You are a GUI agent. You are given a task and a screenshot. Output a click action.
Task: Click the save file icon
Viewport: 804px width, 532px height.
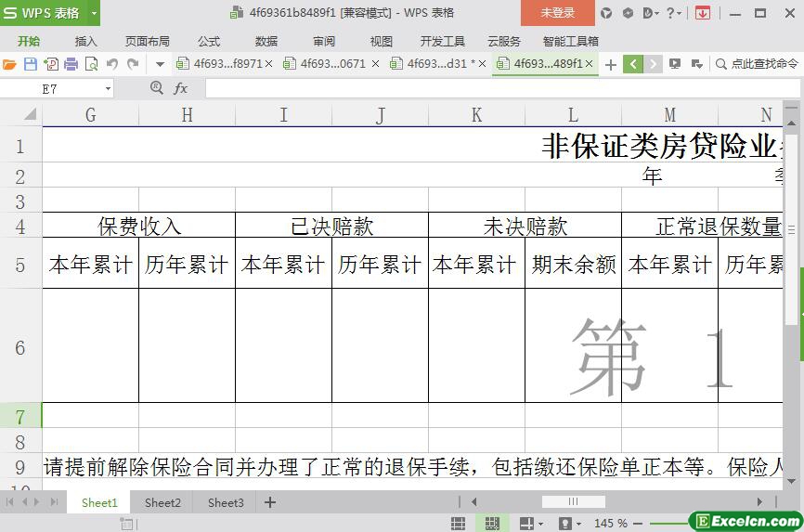pyautogui.click(x=30, y=64)
